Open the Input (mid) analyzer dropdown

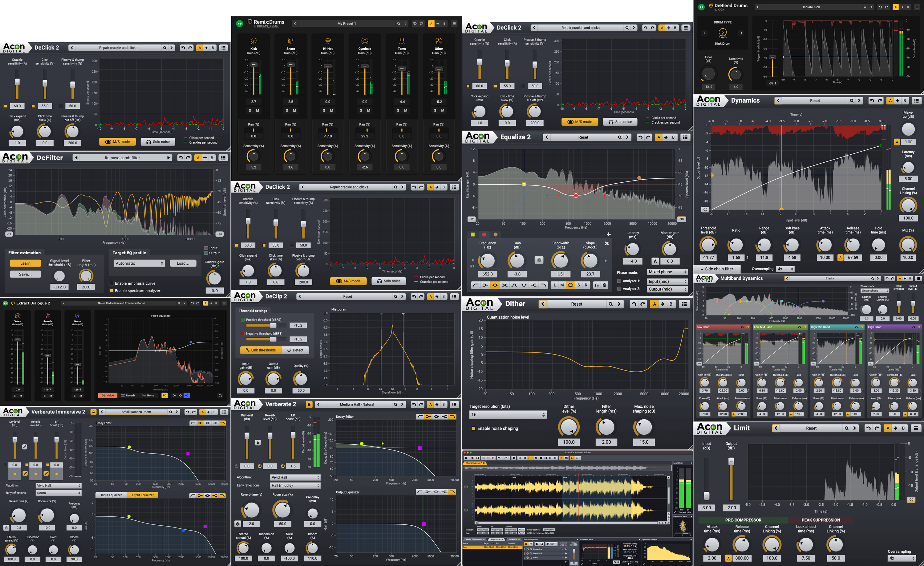[x=667, y=281]
